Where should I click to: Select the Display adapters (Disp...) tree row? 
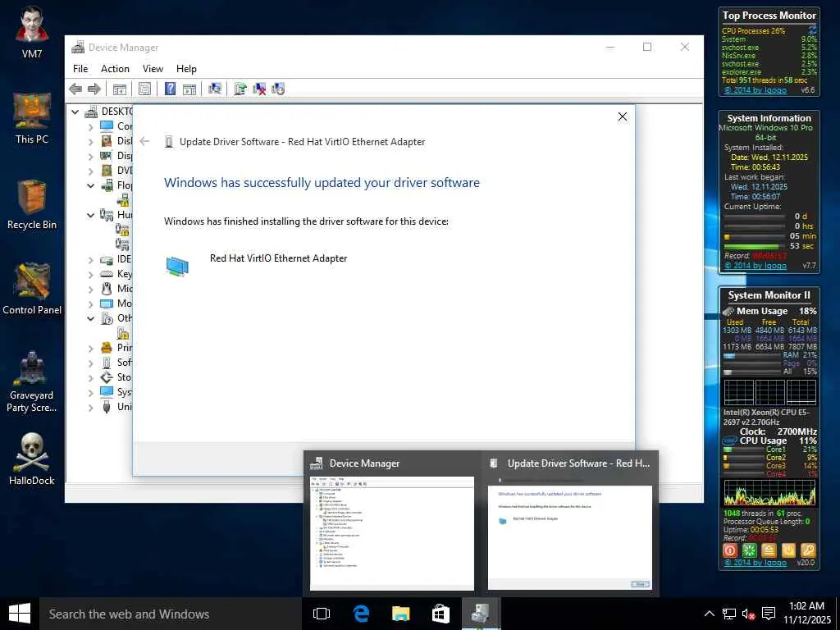point(116,156)
